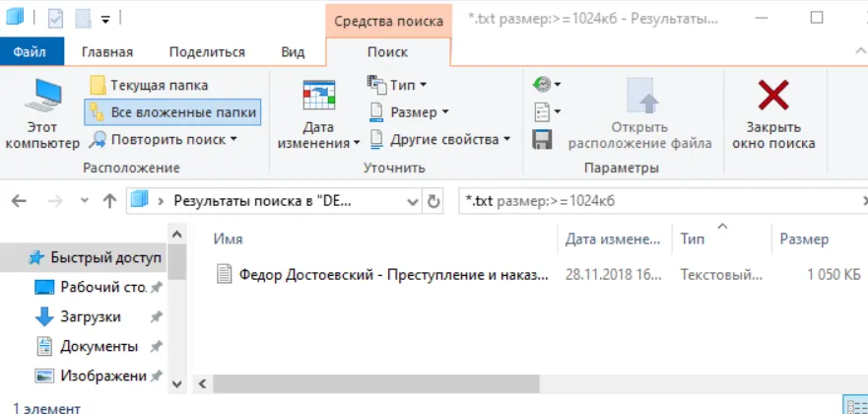Screen dimensions: 868x414
Task: Open the File menu tab
Action: (30, 52)
